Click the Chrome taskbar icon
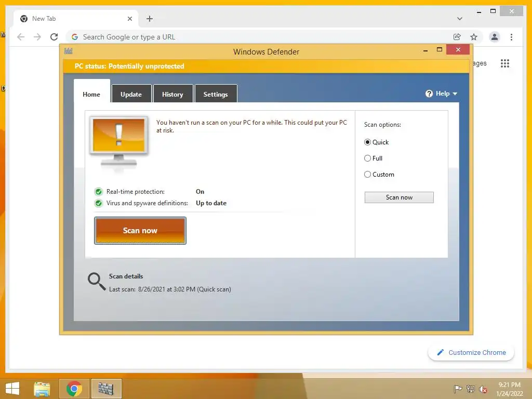The image size is (532, 399). (x=74, y=389)
